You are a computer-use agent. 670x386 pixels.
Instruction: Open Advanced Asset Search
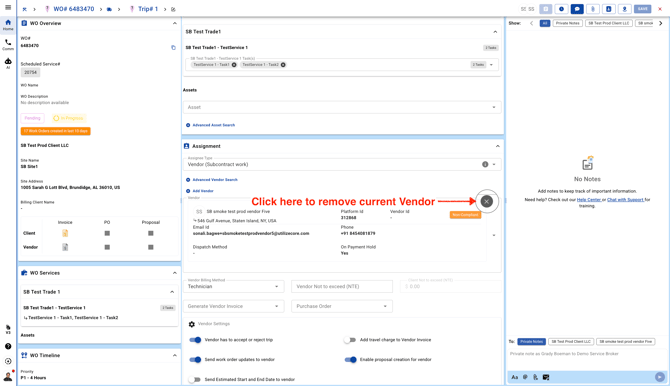point(211,125)
